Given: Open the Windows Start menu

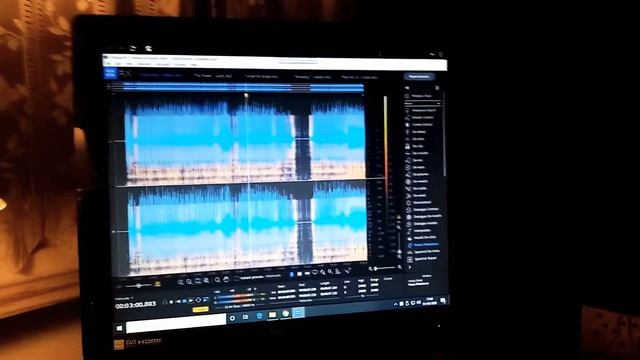Looking at the screenshot, I should click(120, 328).
